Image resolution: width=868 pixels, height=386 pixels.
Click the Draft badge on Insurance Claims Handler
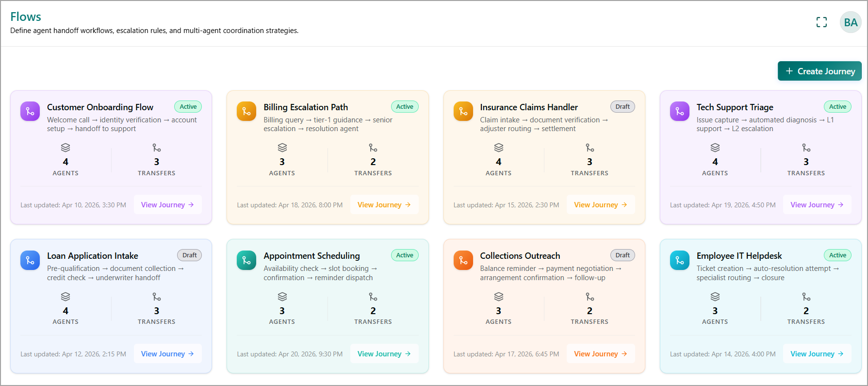point(622,107)
